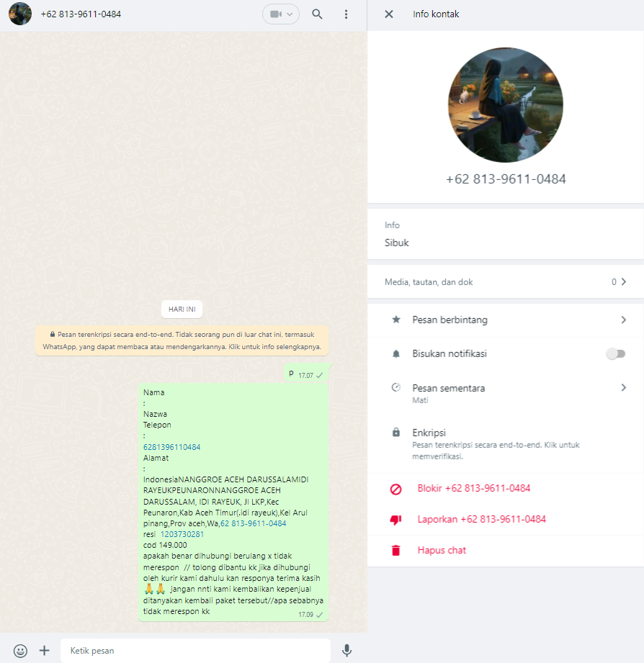This screenshot has width=644, height=663.
Task: Open the three-dot chat menu
Action: coord(346,14)
